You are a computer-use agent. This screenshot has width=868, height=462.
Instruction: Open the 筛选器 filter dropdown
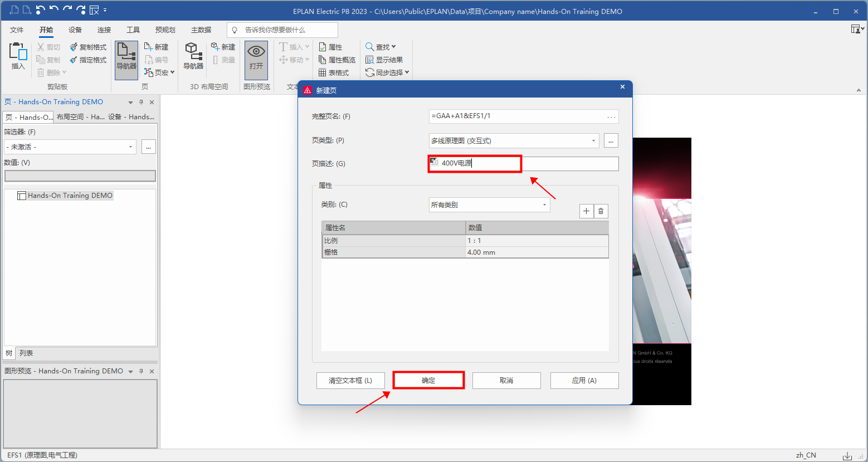tap(130, 147)
